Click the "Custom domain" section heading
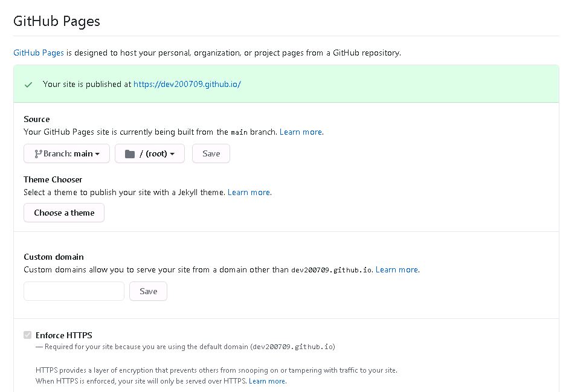 tap(54, 257)
